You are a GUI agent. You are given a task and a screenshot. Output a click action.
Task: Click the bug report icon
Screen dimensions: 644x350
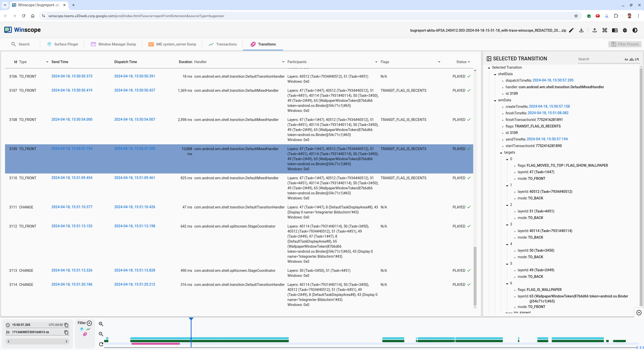625,30
